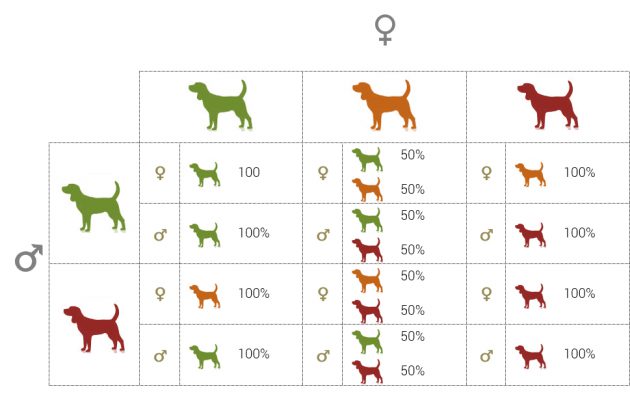Click the "100%" label in the bottom-left offspring cell
Screen dimensions: 630x400
[x=253, y=354]
